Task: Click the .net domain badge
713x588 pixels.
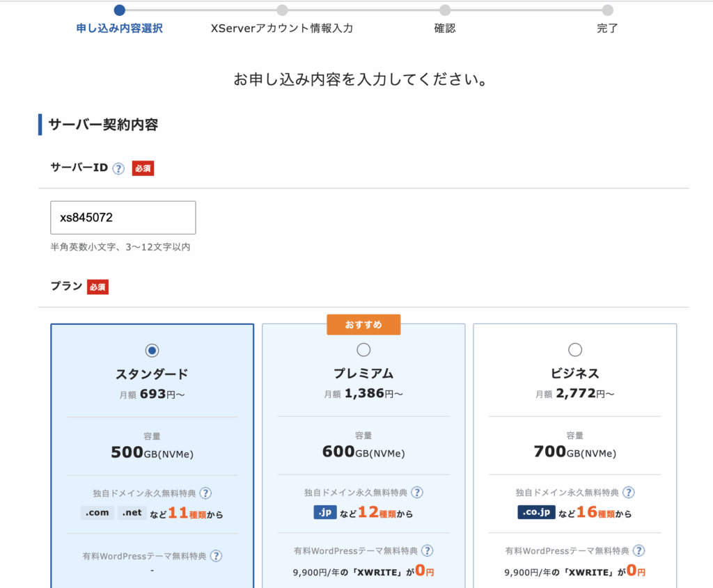Action: click(132, 514)
